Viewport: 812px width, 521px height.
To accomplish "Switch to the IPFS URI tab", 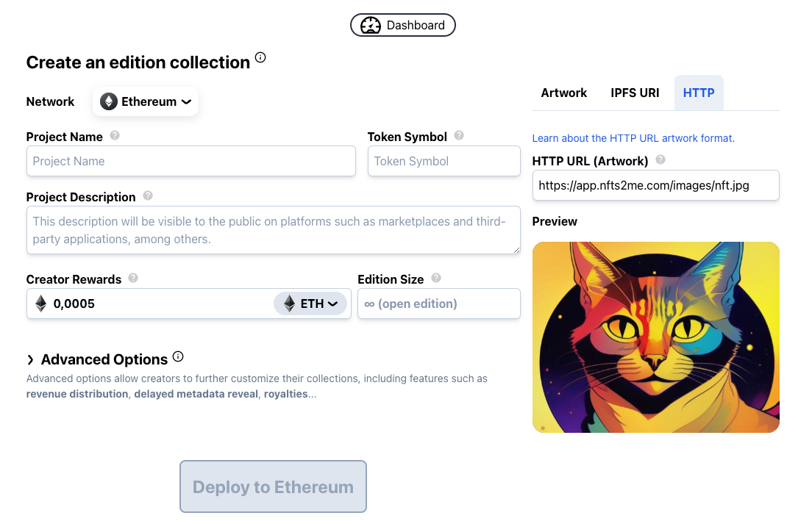I will coord(635,93).
